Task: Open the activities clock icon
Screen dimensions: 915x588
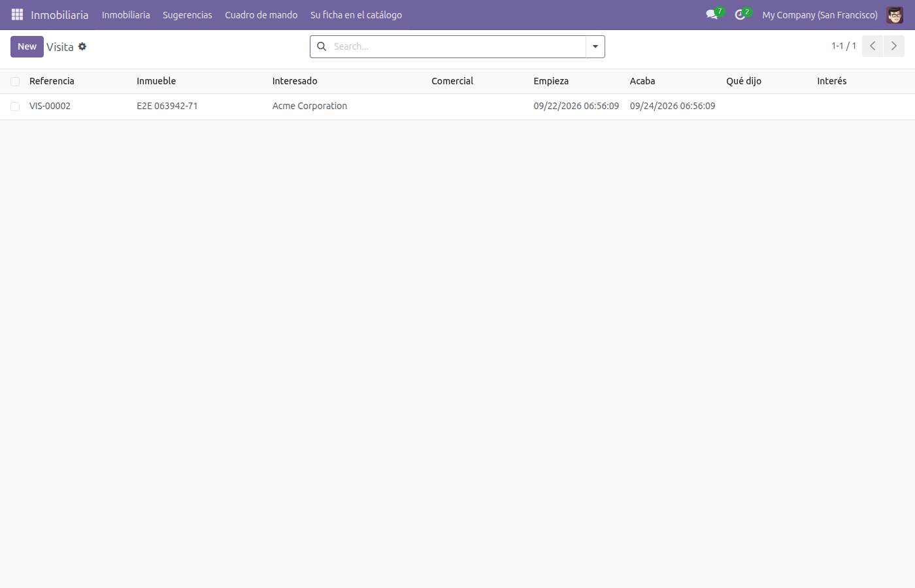Action: [740, 14]
